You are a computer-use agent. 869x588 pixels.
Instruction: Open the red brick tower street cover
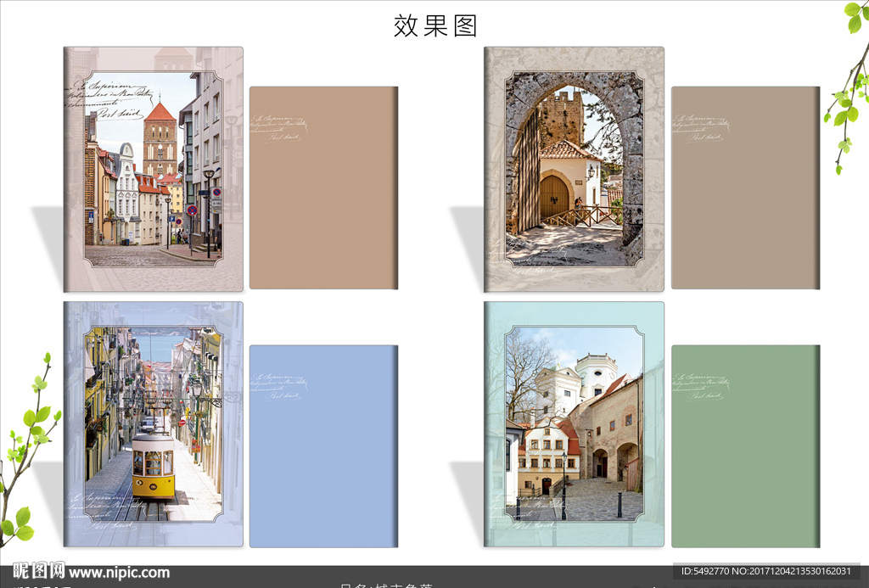153,170
